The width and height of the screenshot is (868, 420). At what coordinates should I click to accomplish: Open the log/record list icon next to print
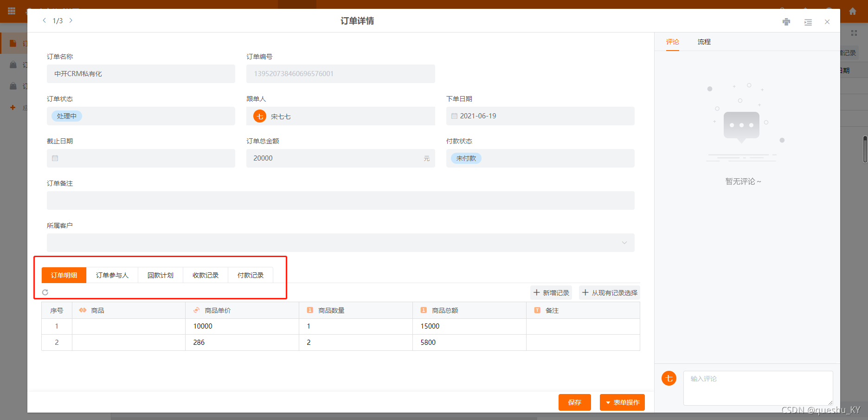[x=808, y=21]
